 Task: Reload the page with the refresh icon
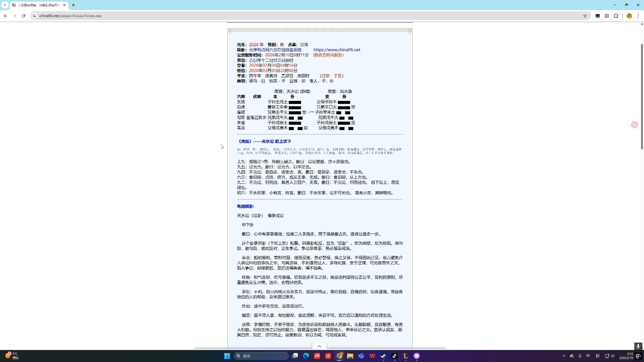coord(23,16)
